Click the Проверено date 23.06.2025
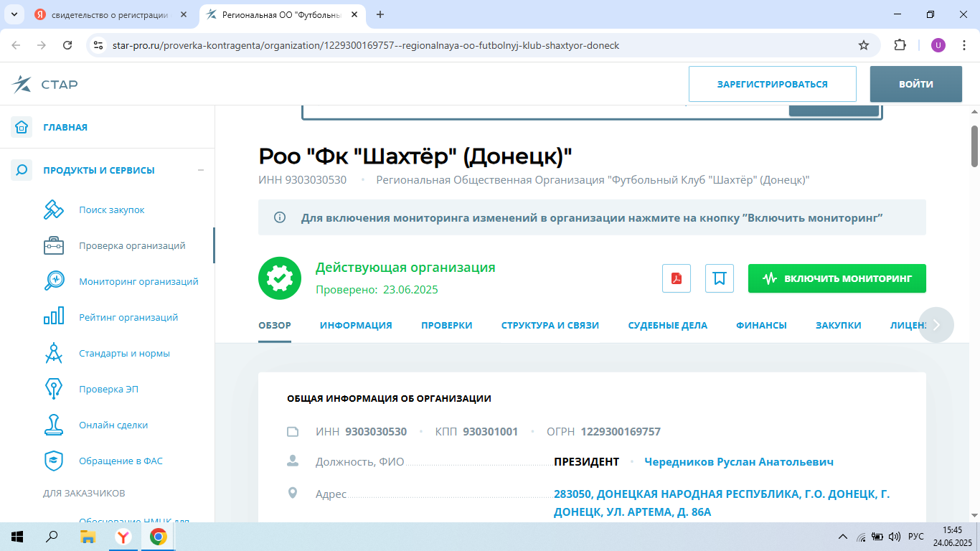Screen dimensions: 980x551 click(410, 290)
